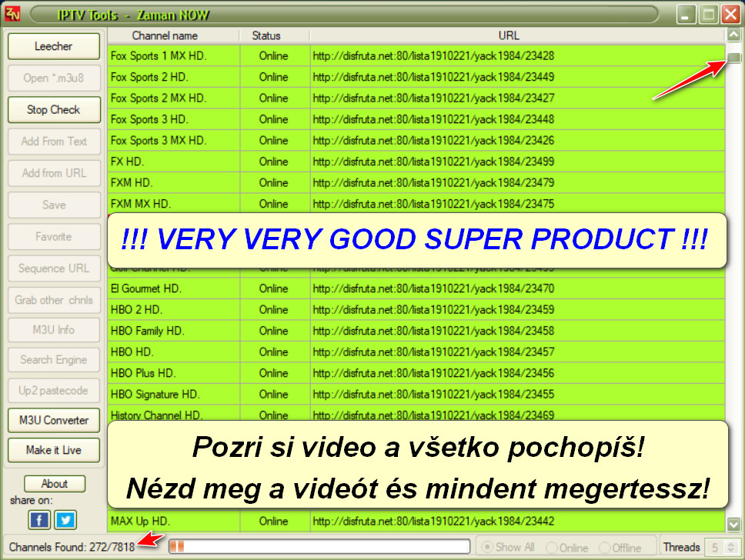
Task: Click Add from URL button
Action: [54, 173]
